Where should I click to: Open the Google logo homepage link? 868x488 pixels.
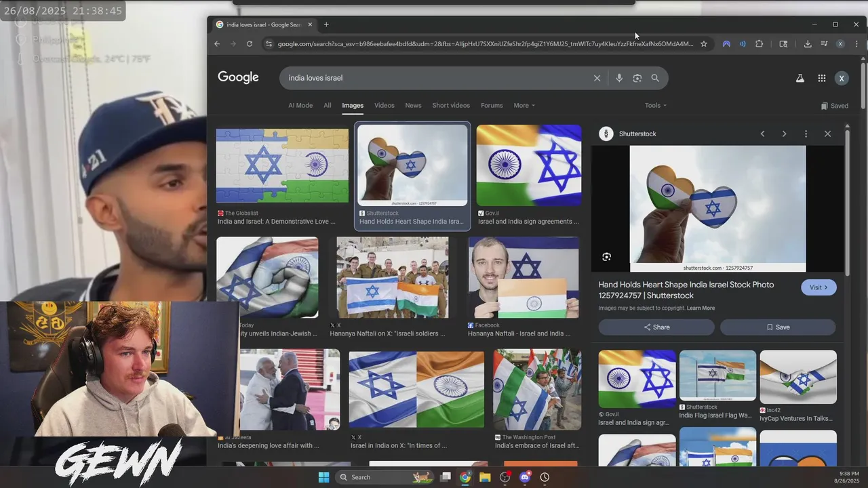(238, 77)
